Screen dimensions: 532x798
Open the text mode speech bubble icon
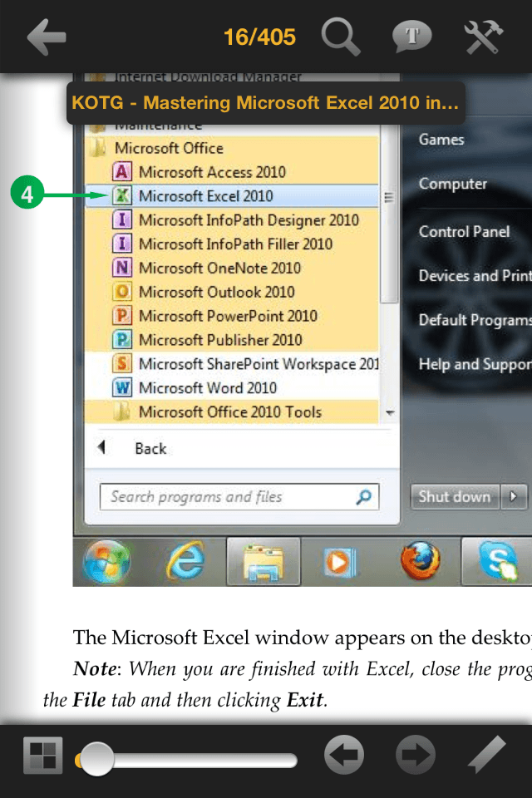(411, 37)
